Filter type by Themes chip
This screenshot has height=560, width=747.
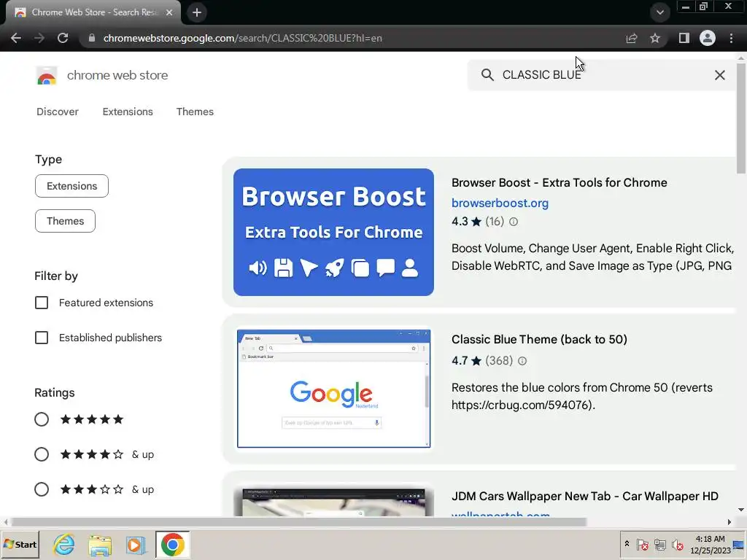65,221
